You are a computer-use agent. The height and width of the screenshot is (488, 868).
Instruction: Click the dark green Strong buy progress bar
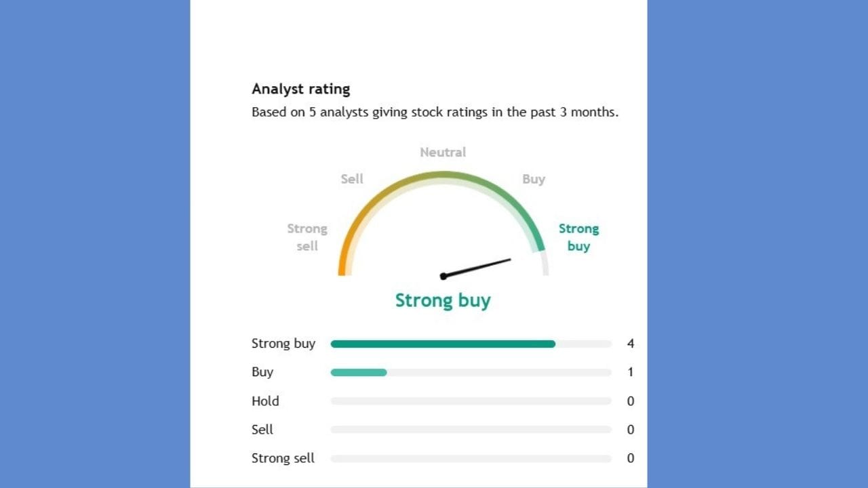443,344
